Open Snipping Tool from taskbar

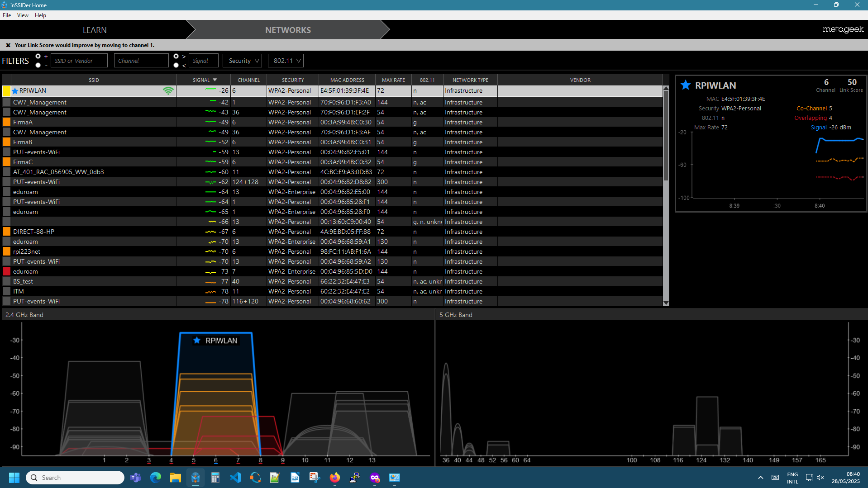(x=315, y=478)
